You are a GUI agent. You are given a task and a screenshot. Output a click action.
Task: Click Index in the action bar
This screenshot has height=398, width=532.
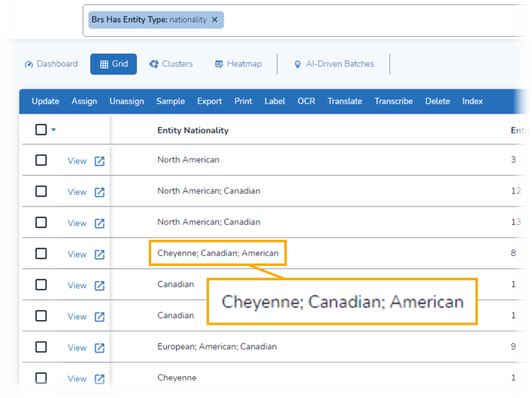pos(472,101)
